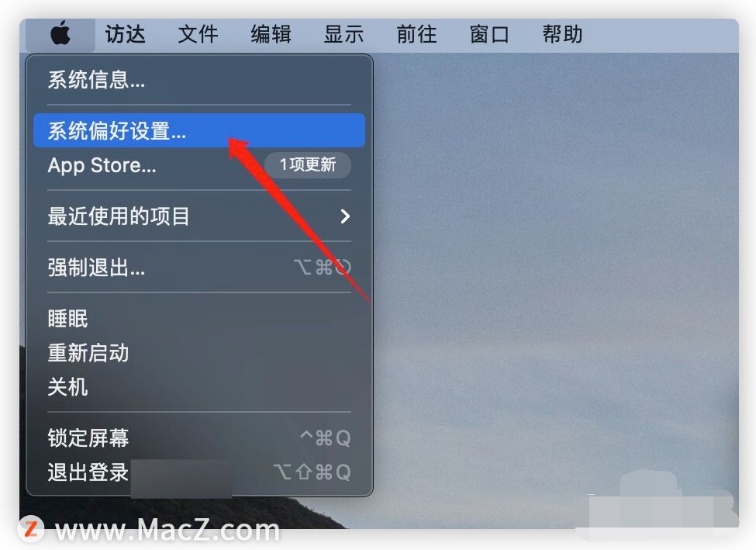Open the 窗口 menu
This screenshot has width=756, height=550.
[x=489, y=35]
